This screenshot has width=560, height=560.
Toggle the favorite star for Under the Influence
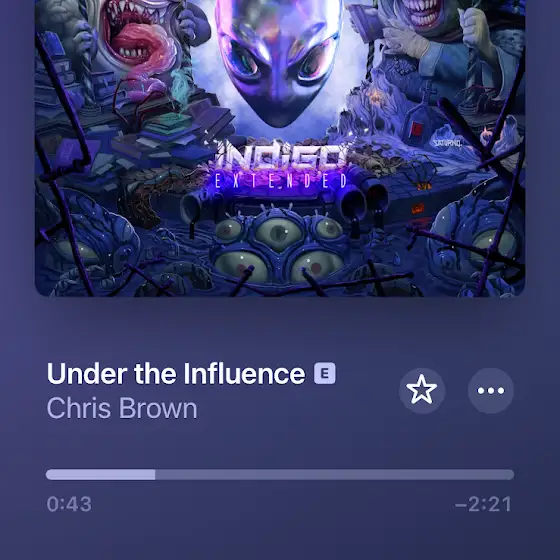pyautogui.click(x=422, y=390)
